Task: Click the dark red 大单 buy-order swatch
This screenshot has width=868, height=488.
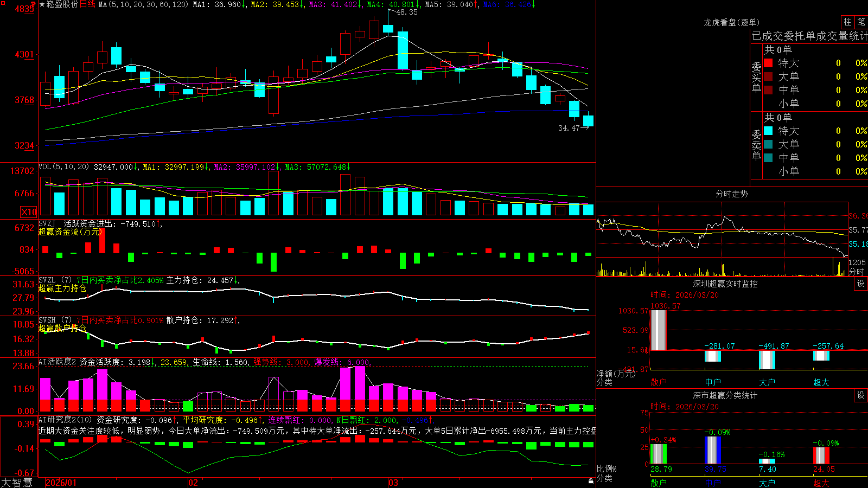Action: 768,76
